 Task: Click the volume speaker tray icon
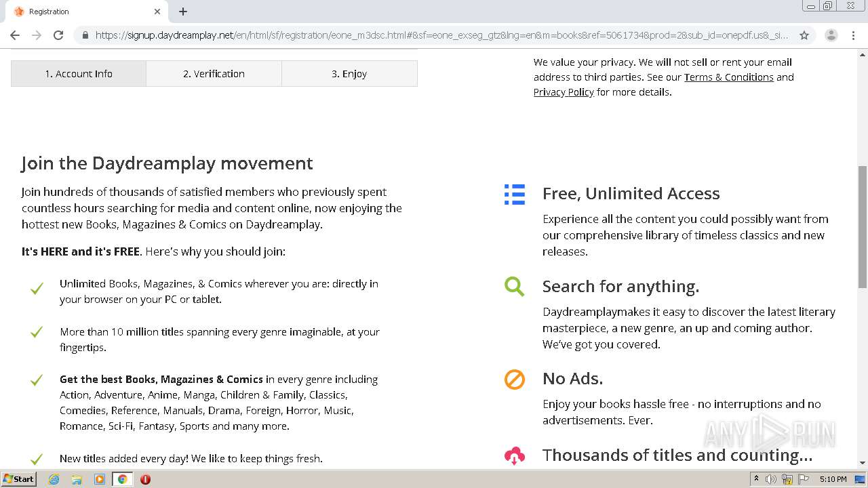[771, 479]
